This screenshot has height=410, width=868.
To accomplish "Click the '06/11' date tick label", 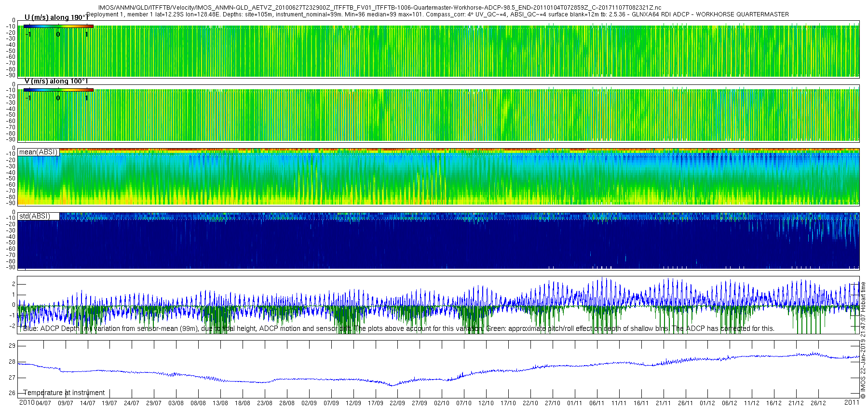I will pyautogui.click(x=597, y=403).
